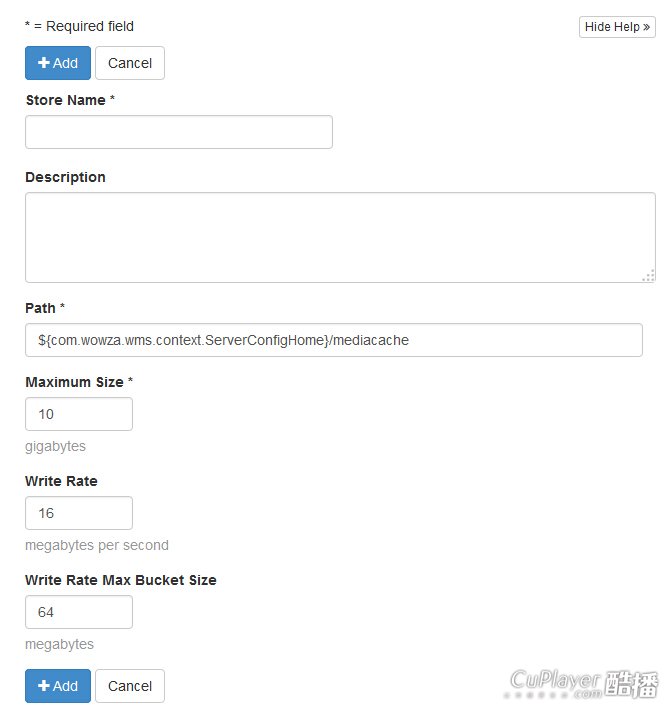Screen dimensions: 668x707
Task: Click the Path field containing mediacache
Action: tap(334, 340)
